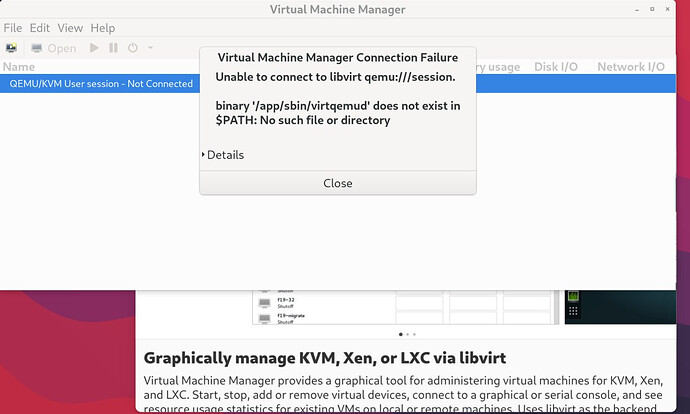Click the screenshot carousel page dots
The image size is (690, 414).
click(x=407, y=334)
